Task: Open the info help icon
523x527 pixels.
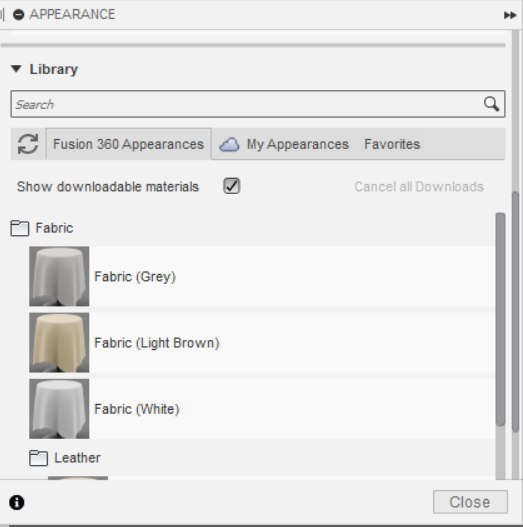Action: coord(16,502)
